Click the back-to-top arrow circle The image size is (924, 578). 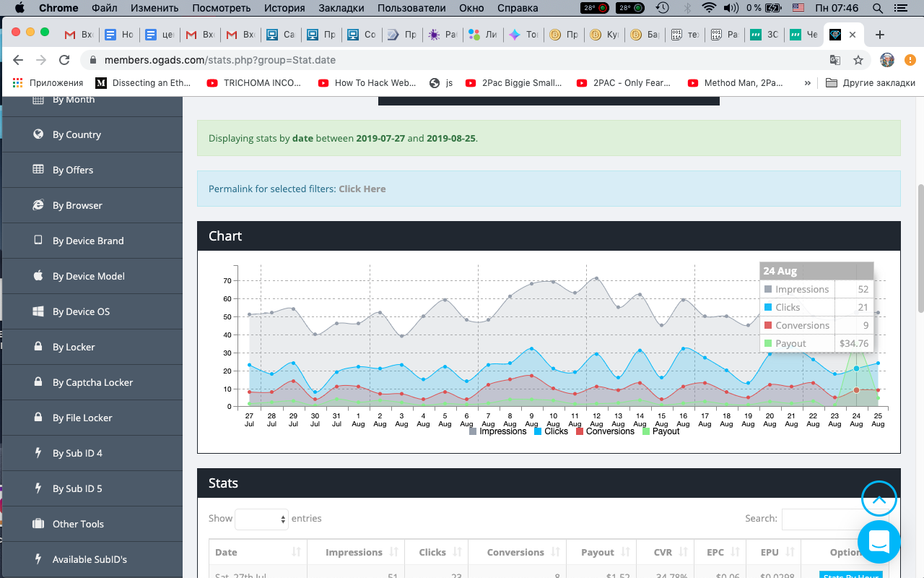click(x=879, y=499)
